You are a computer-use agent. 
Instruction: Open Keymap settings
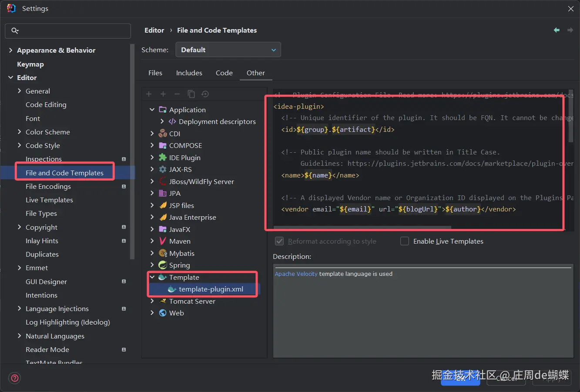coord(30,64)
